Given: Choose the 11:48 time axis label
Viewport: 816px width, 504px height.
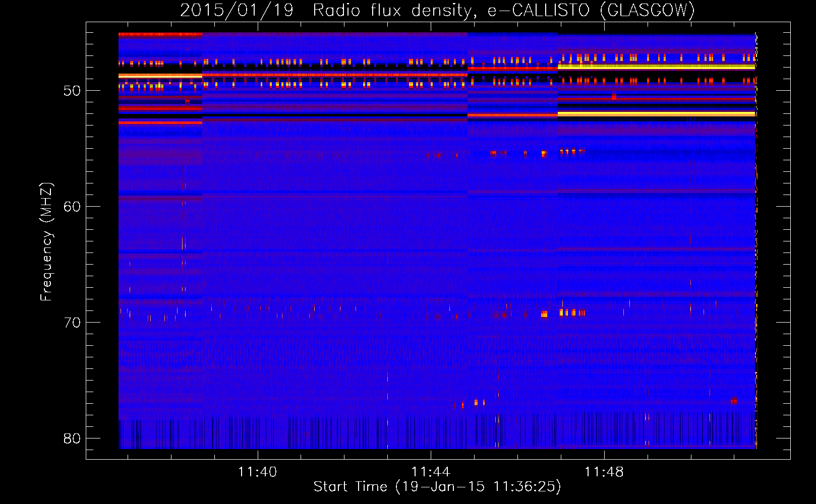Looking at the screenshot, I should pyautogui.click(x=604, y=472).
